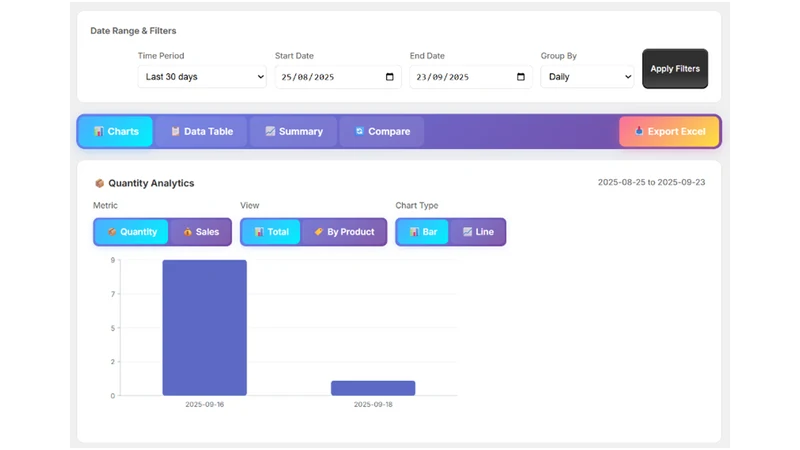Image resolution: width=800 pixels, height=450 pixels.
Task: Click the Chart Type label
Action: coord(417,205)
